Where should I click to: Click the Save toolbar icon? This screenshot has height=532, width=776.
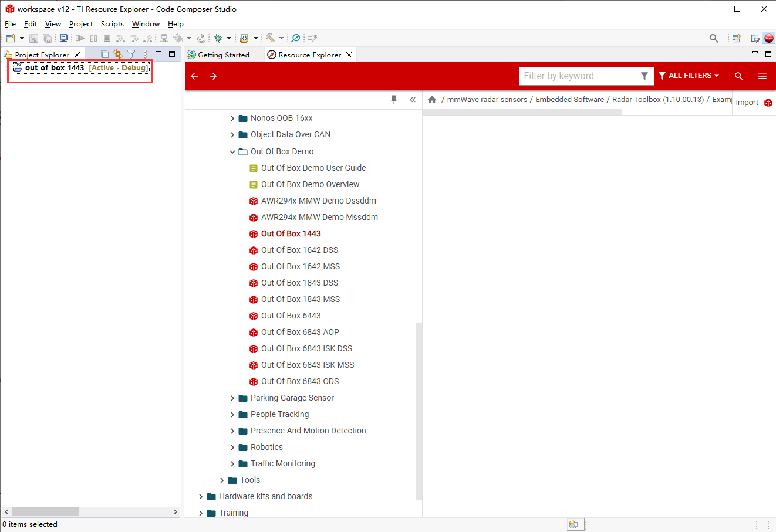coord(33,38)
